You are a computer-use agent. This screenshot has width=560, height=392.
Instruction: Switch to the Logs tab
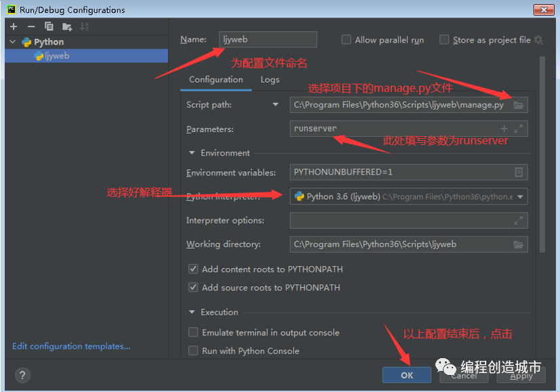point(270,79)
